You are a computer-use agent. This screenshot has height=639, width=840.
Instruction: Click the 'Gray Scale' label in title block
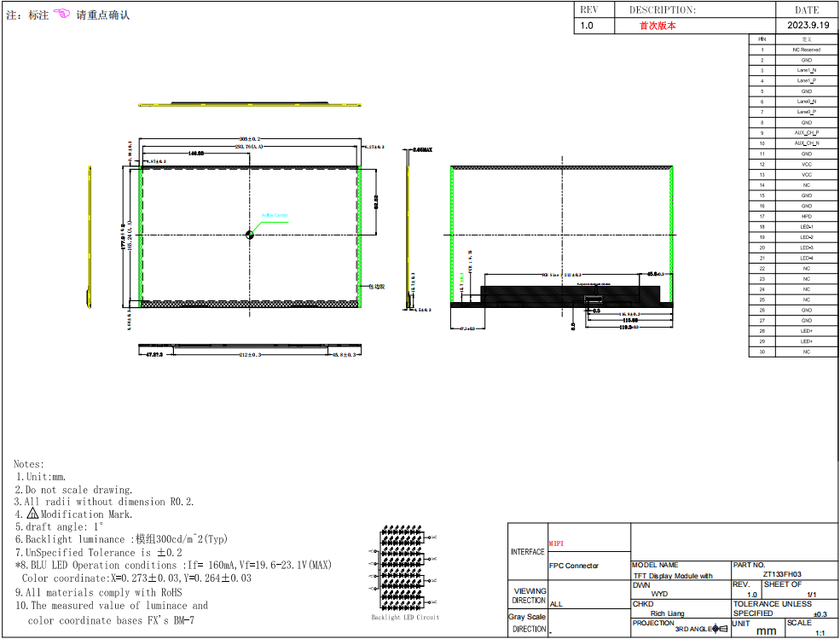527,617
